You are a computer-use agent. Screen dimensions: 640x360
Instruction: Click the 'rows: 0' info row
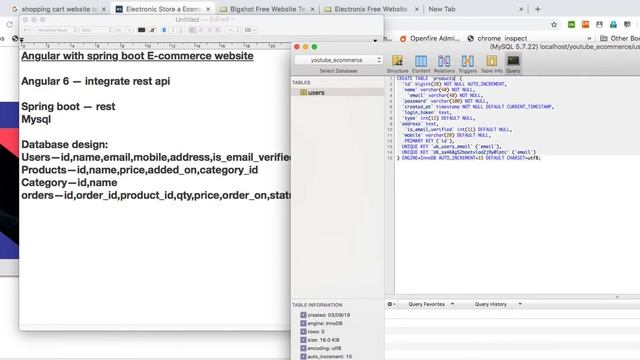(313, 331)
